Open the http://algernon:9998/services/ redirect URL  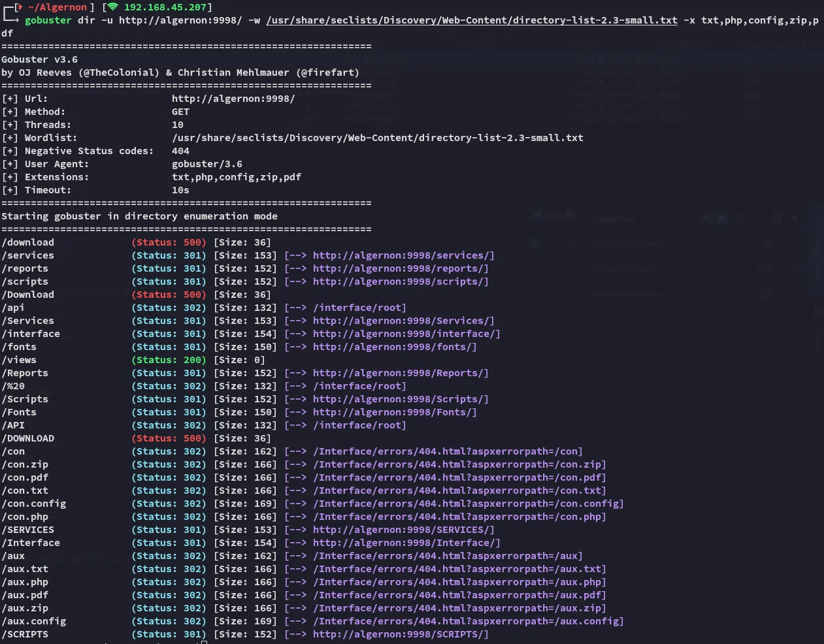point(403,255)
